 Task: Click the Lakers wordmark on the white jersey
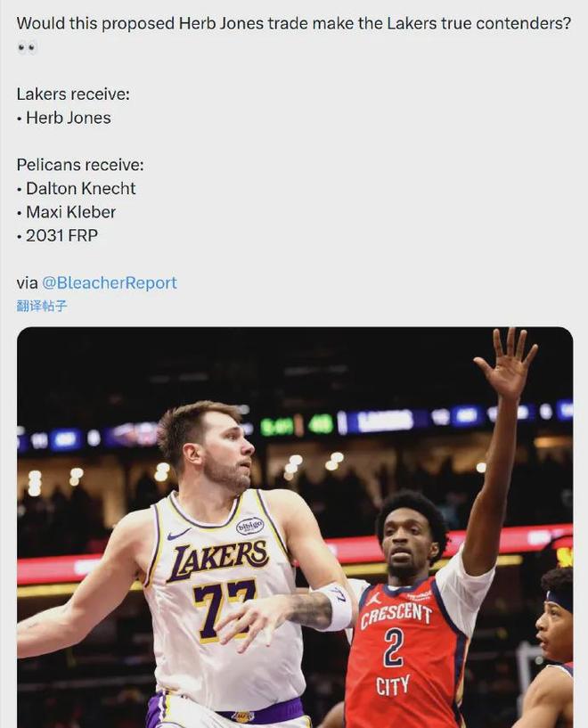tap(216, 559)
